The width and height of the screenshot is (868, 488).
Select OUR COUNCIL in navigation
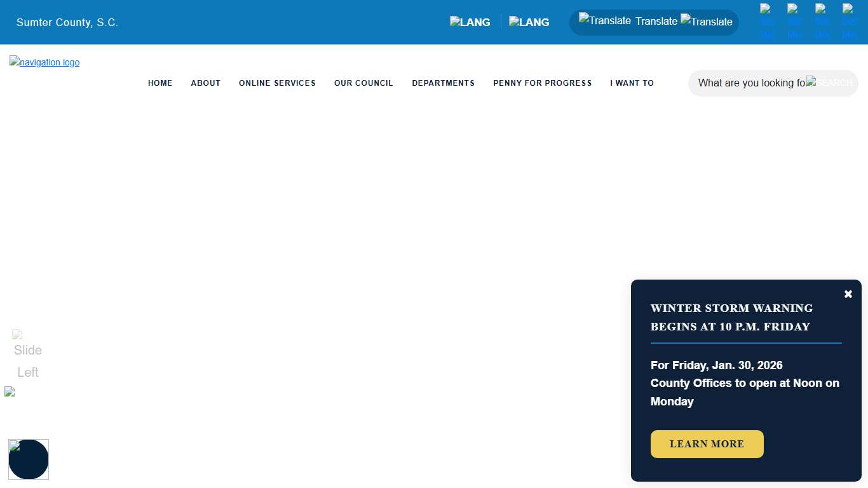tap(363, 83)
